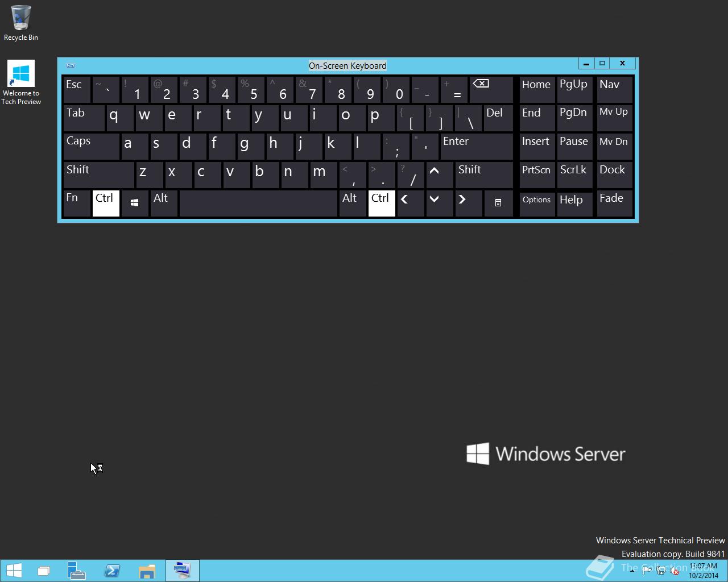This screenshot has height=582, width=728.
Task: Tap the semicolon key
Action: [x=396, y=147]
